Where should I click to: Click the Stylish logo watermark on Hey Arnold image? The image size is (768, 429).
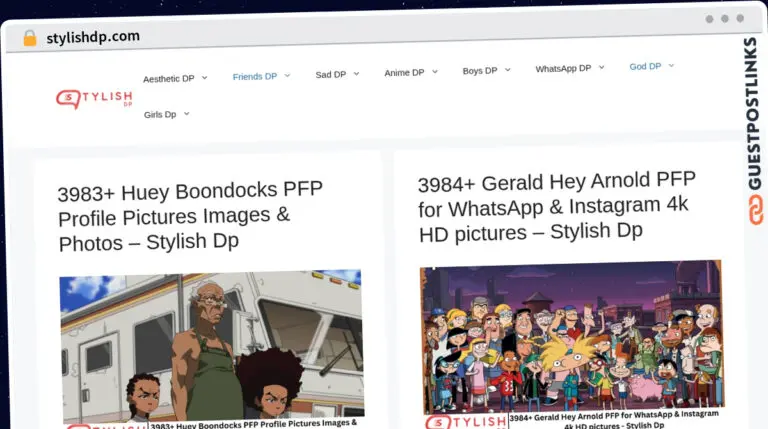[465, 421]
